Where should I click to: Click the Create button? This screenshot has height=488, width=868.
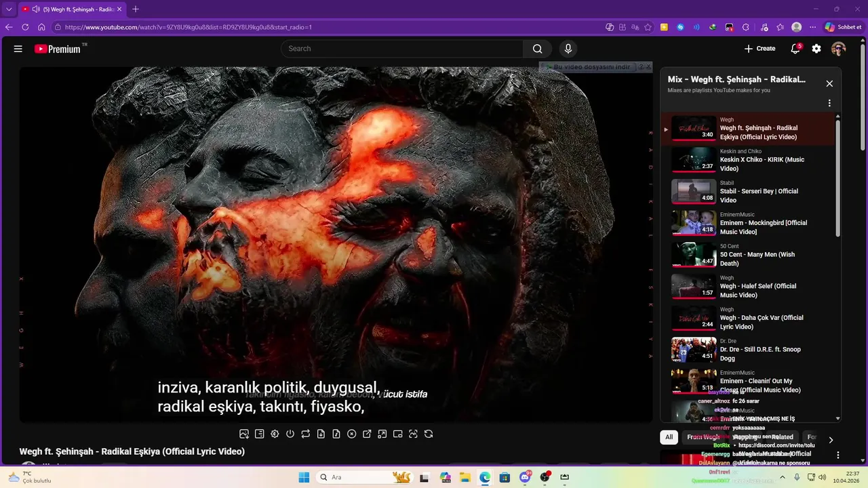(x=759, y=49)
